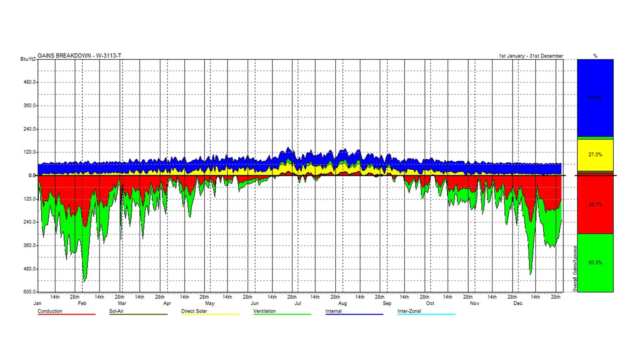The height and width of the screenshot is (362, 644).
Task: Click the yellow line under Direct Solar legend
Action: pos(210,315)
